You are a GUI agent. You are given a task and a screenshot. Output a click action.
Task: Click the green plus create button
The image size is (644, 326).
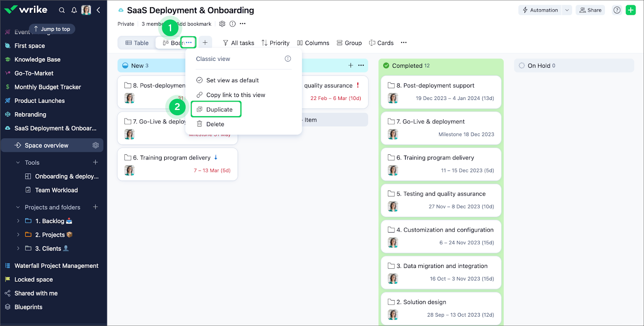click(x=631, y=10)
